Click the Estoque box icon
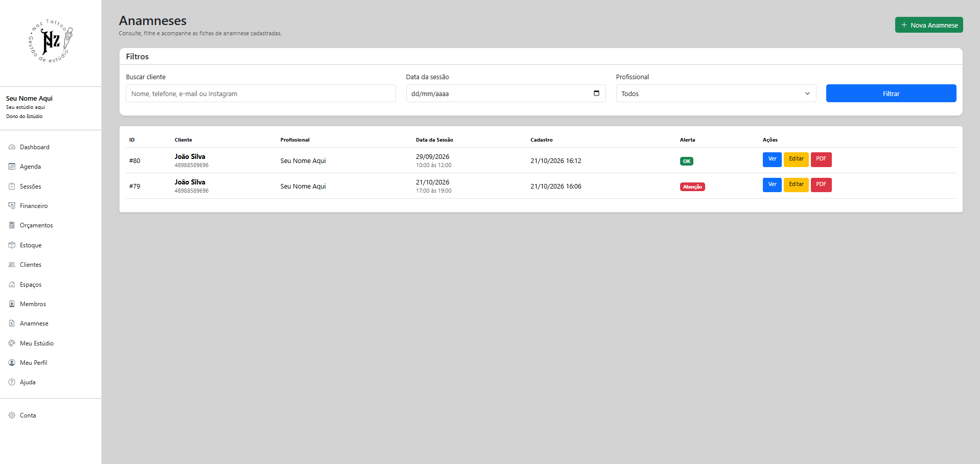Screen dimensions: 980x464 (12, 245)
